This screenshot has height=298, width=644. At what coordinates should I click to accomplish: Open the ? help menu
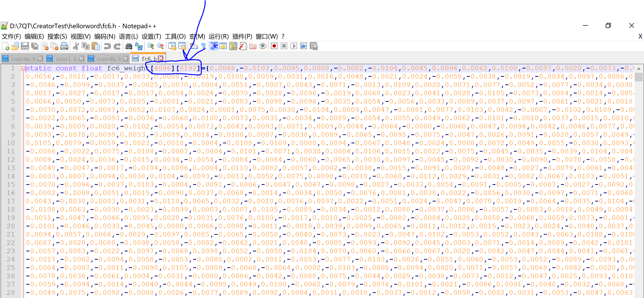pyautogui.click(x=283, y=37)
